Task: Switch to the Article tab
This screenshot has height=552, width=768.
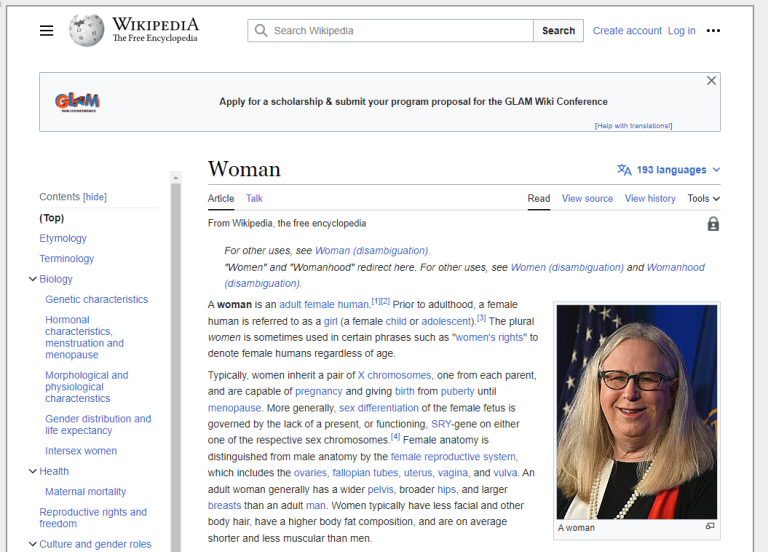Action: [x=221, y=198]
